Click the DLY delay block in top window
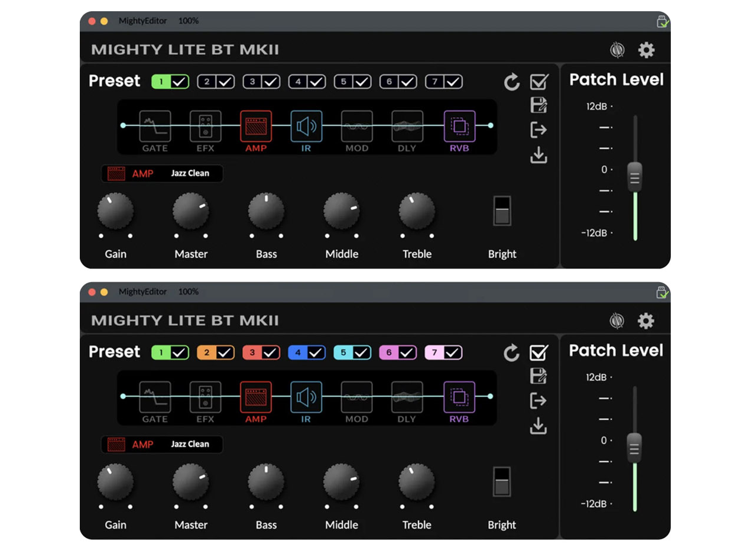Viewport: 756px width, 547px height. [x=407, y=126]
